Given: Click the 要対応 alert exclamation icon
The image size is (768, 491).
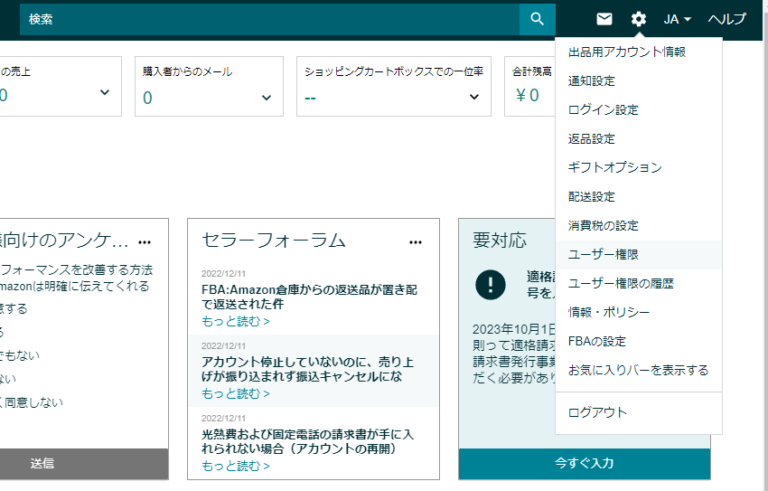Looking at the screenshot, I should (x=490, y=284).
